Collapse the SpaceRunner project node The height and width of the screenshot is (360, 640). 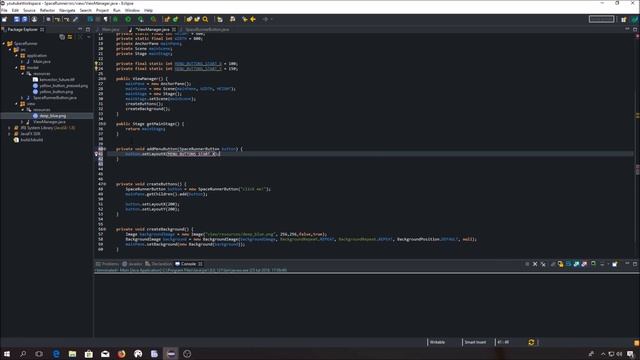pyautogui.click(x=4, y=43)
